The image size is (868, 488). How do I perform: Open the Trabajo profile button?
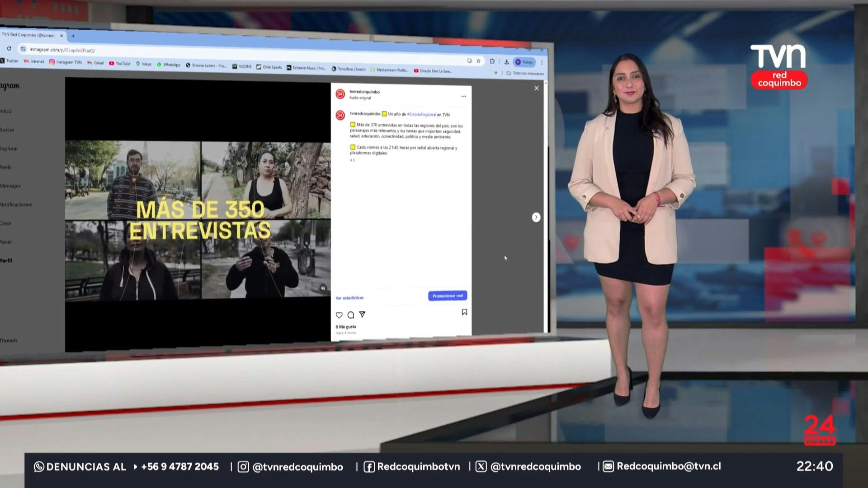tap(524, 62)
